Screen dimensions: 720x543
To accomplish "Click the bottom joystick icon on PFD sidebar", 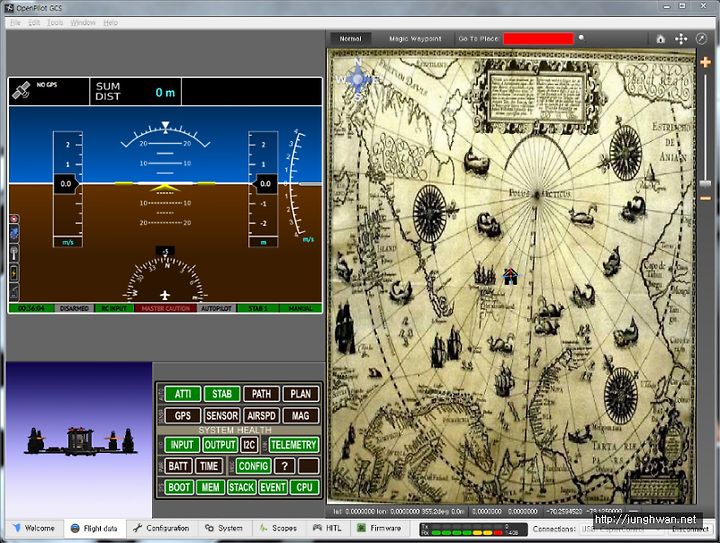I will coord(14,292).
